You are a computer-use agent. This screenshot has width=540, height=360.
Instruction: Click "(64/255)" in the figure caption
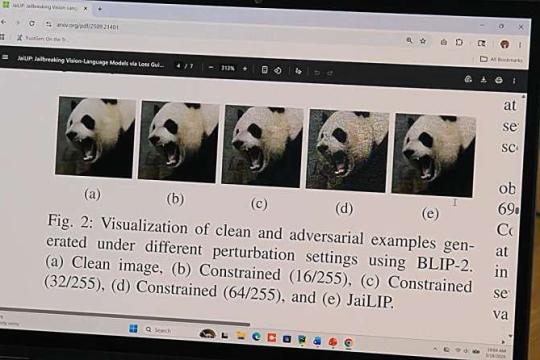(x=254, y=294)
